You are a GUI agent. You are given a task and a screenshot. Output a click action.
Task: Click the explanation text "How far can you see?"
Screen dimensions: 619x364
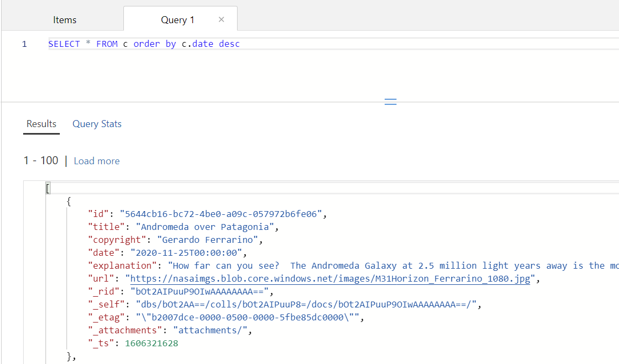(x=226, y=265)
